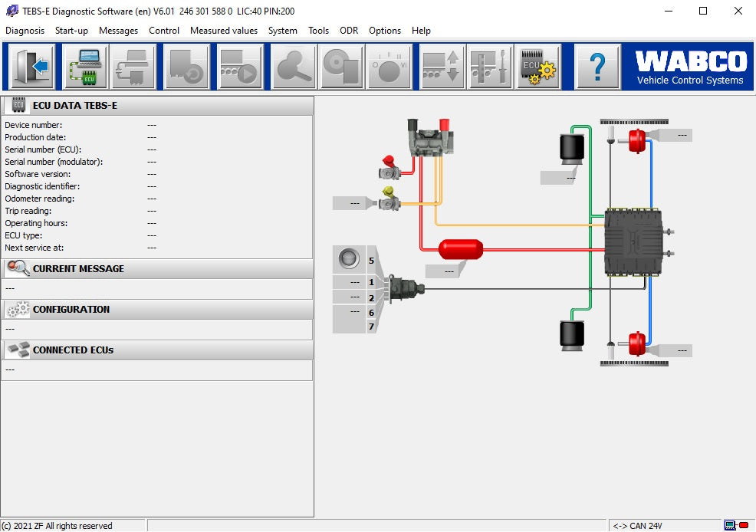
Task: Open the Options menu
Action: point(385,31)
